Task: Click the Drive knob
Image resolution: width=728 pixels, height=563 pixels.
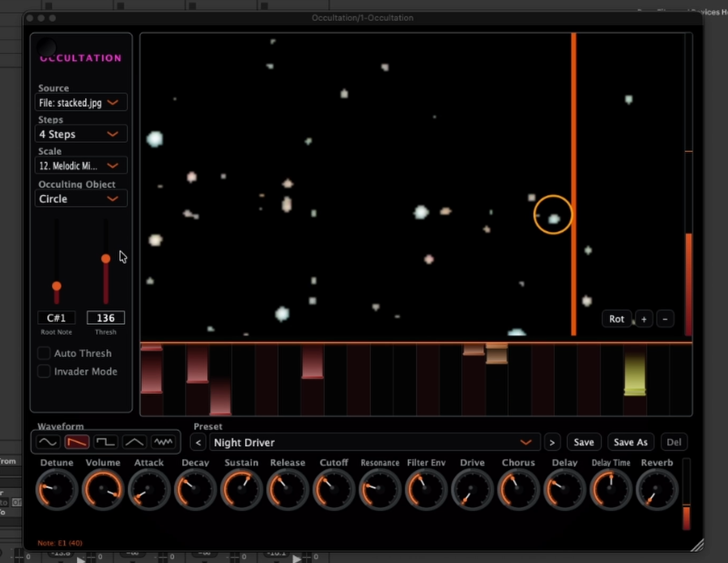Action: (472, 490)
